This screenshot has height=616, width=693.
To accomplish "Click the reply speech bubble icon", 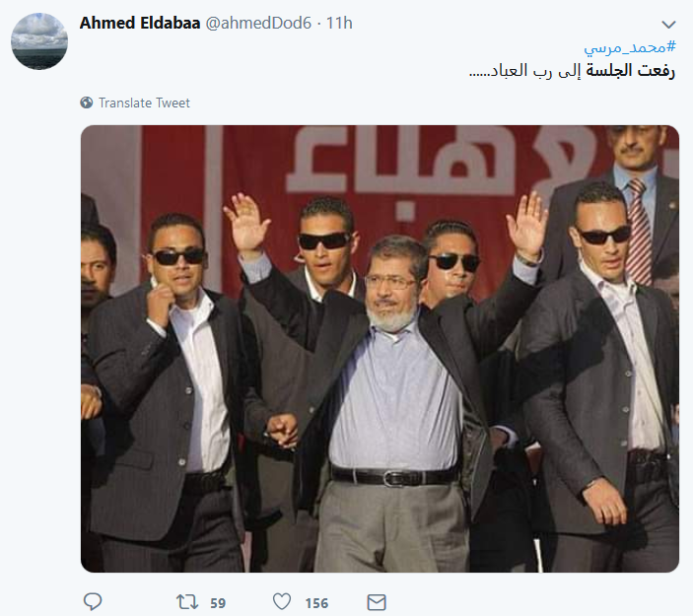I will (93, 602).
